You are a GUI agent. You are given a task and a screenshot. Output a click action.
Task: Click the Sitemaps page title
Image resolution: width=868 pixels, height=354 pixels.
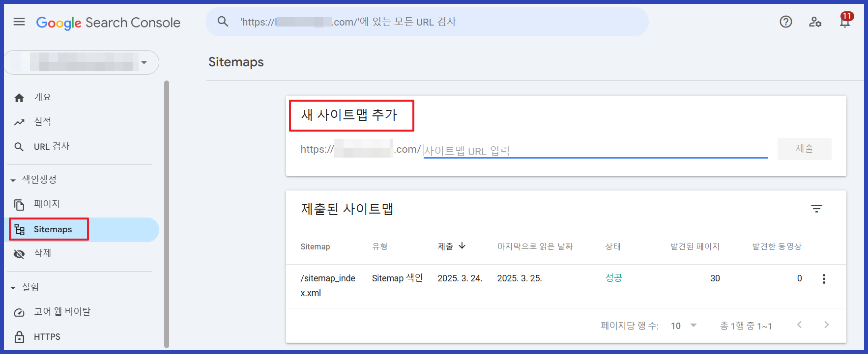pos(236,62)
